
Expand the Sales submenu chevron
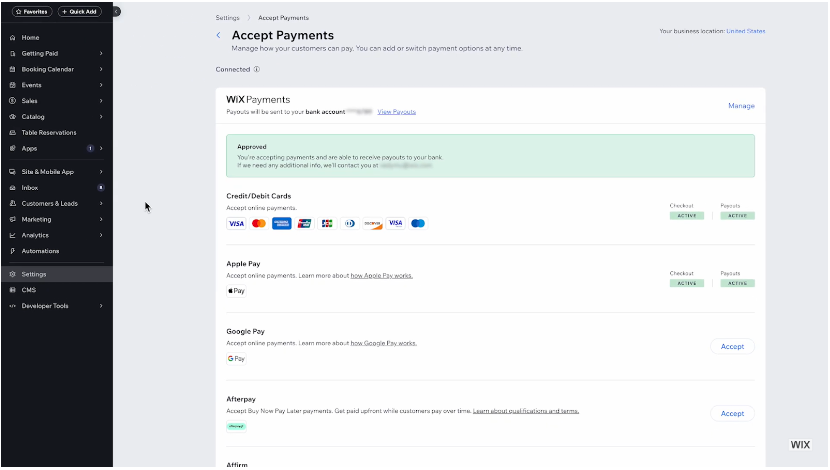[x=101, y=101]
